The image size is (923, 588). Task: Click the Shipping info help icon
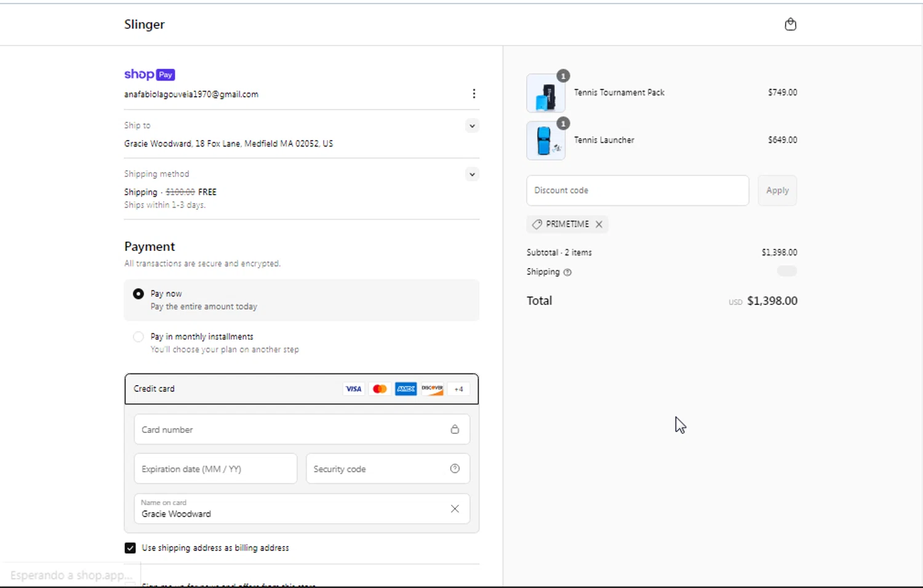coord(567,272)
